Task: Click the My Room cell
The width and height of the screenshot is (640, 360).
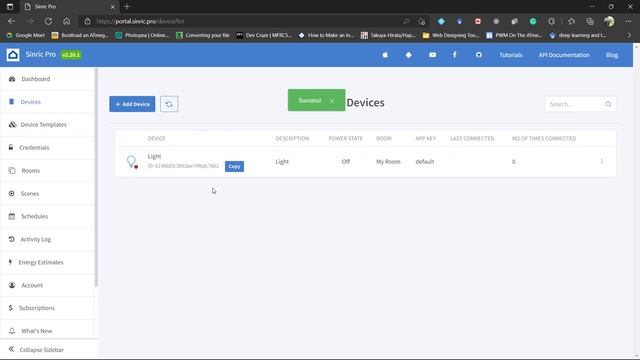Action: [388, 162]
